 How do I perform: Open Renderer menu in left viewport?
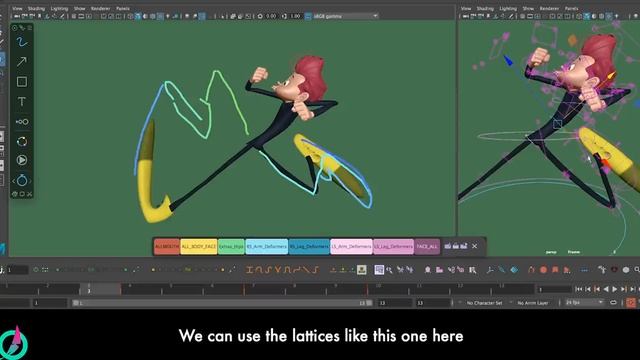click(x=100, y=8)
